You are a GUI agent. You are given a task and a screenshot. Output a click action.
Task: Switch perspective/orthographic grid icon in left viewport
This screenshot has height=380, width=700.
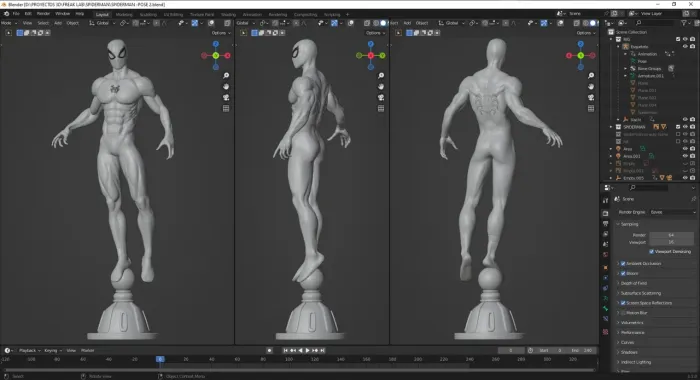226,109
